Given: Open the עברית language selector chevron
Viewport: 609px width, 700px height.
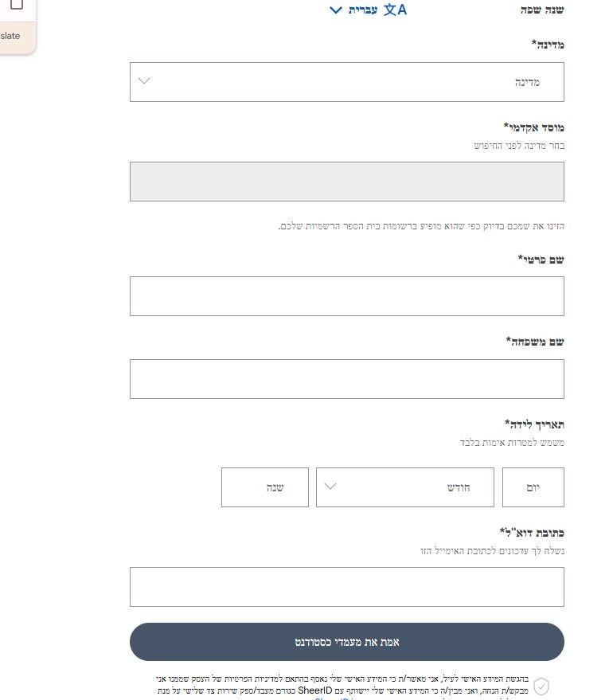Looking at the screenshot, I should click(335, 10).
